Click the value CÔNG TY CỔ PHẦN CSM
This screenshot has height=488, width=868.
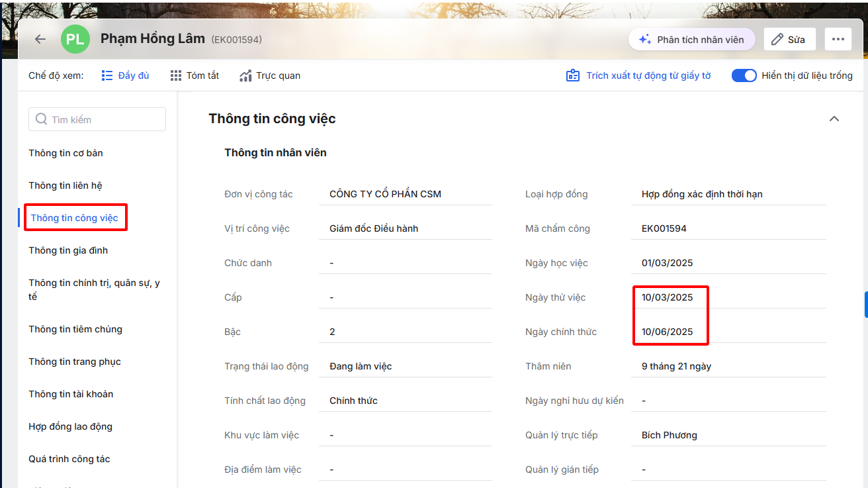pyautogui.click(x=385, y=194)
